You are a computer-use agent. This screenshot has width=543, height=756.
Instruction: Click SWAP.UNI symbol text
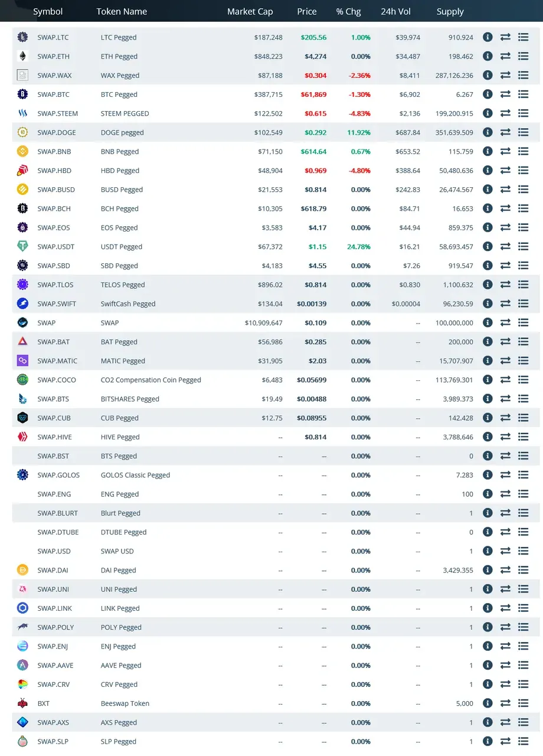54,589
